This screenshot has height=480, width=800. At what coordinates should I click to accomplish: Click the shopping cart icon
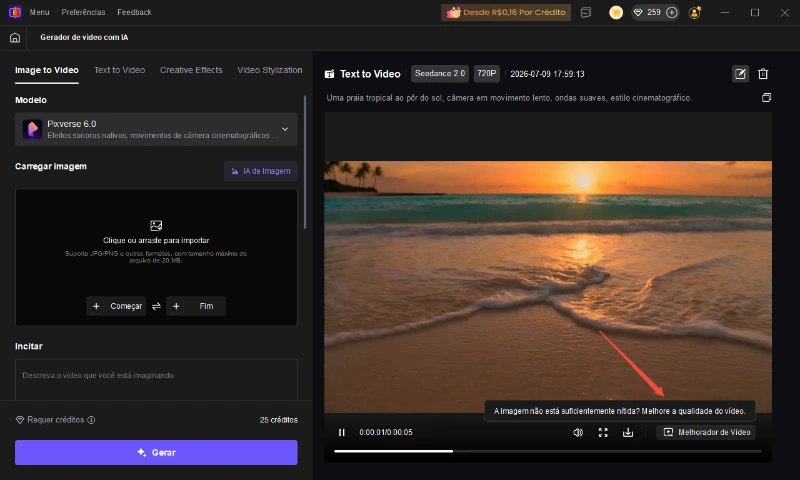click(x=616, y=12)
